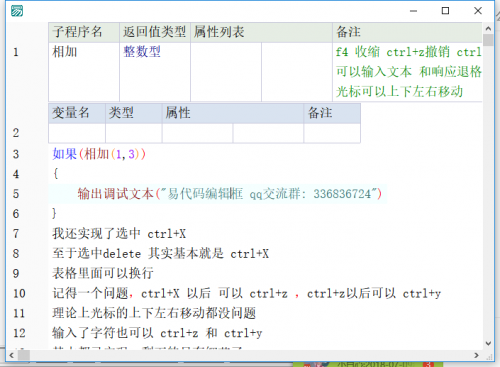Image resolution: width=500 pixels, height=367 pixels.
Task: Click horizontal scrollbar left arrow
Action: click(x=12, y=356)
